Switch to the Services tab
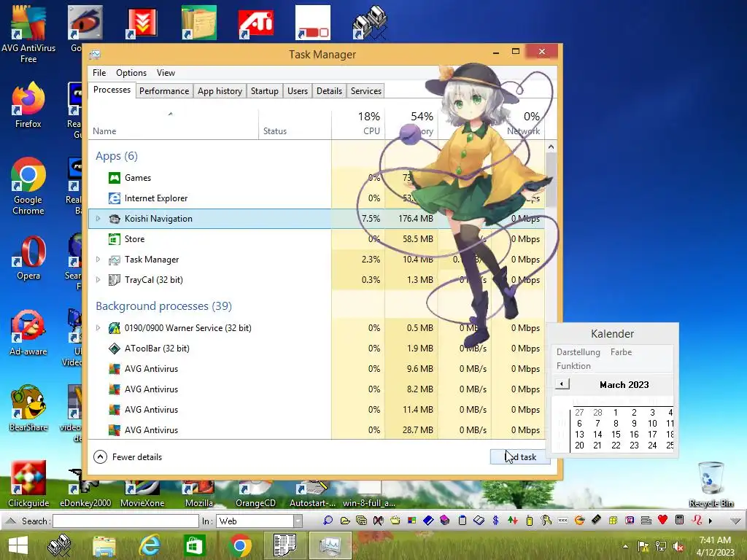 366,91
